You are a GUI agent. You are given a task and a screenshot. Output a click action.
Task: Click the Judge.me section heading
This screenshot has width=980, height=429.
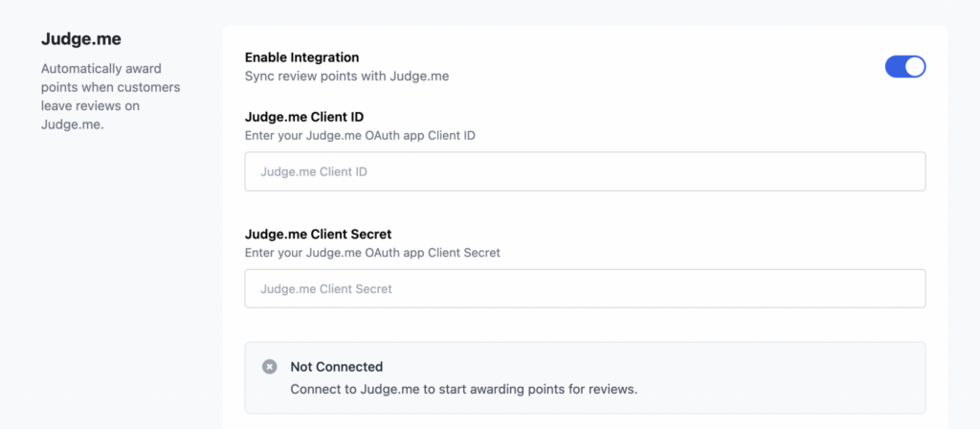pyautogui.click(x=81, y=39)
